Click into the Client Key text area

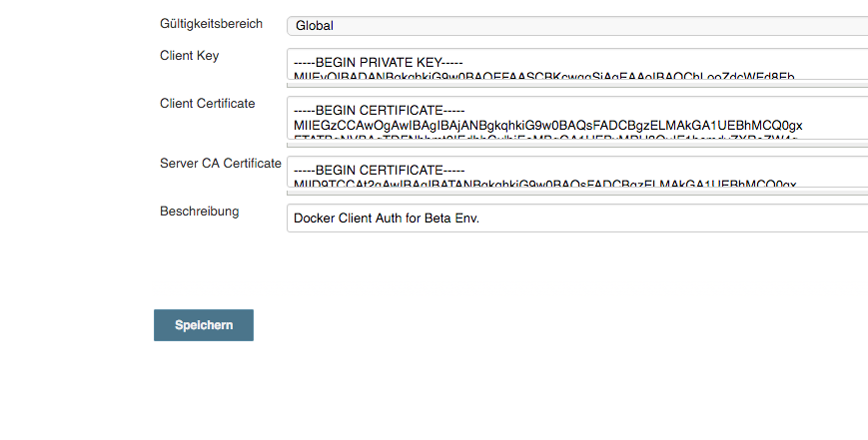point(576,64)
